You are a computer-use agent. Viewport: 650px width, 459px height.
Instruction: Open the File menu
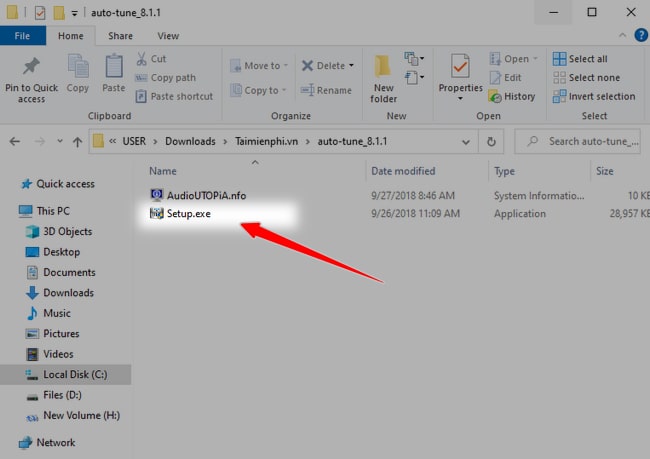click(22, 36)
